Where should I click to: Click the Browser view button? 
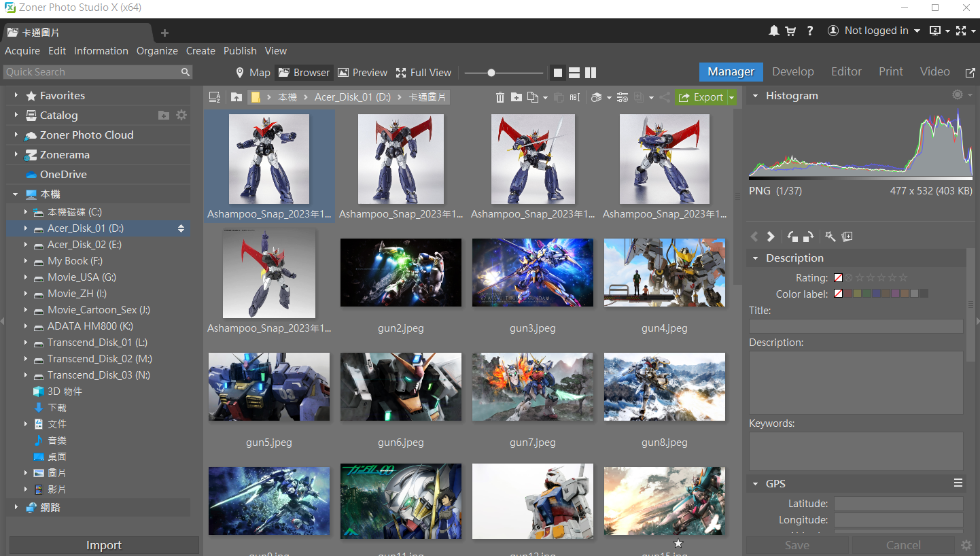[304, 73]
